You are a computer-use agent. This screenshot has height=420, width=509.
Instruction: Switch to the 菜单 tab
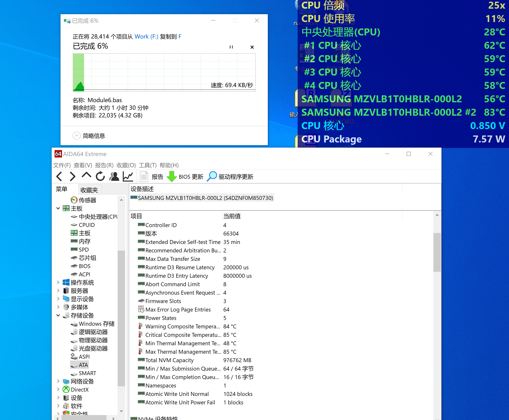click(x=62, y=189)
